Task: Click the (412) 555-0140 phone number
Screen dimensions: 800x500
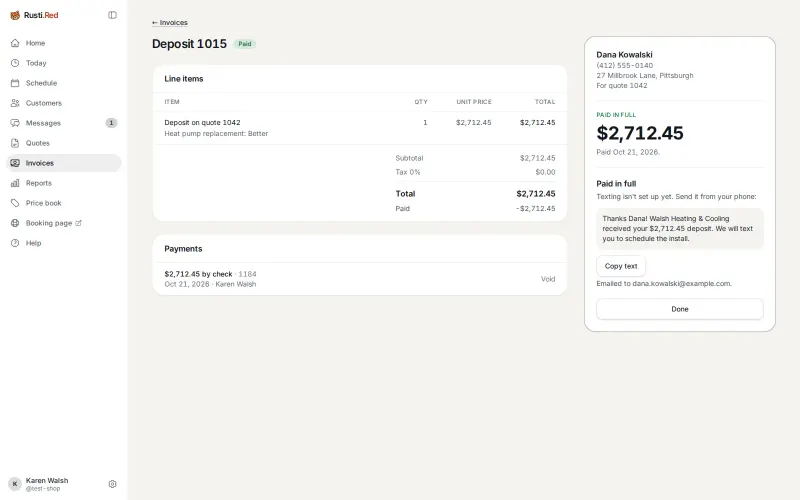Action: 624,65
